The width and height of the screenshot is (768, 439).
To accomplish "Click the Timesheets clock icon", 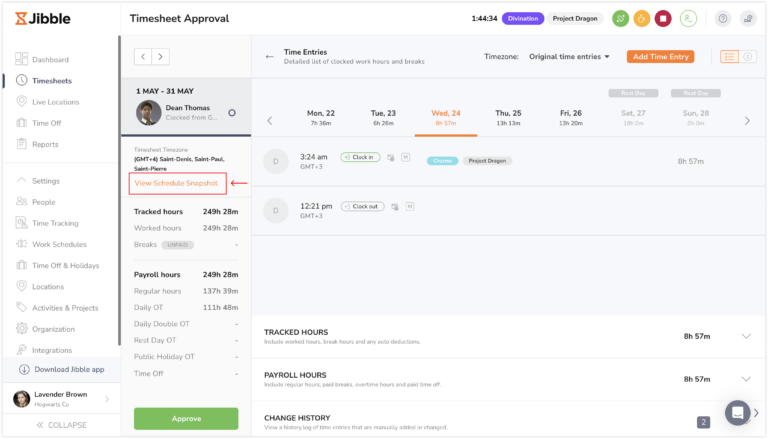I will [21, 80].
